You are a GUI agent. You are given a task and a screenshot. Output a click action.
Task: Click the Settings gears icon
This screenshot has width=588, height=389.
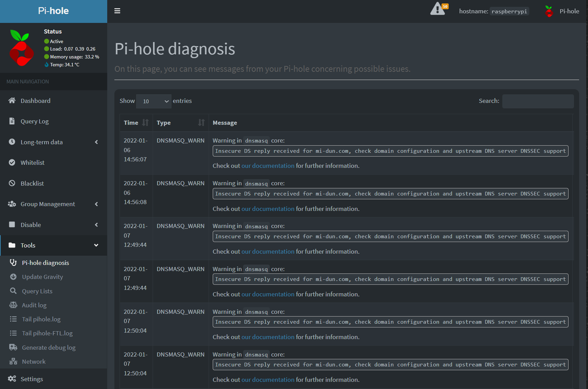(12, 379)
